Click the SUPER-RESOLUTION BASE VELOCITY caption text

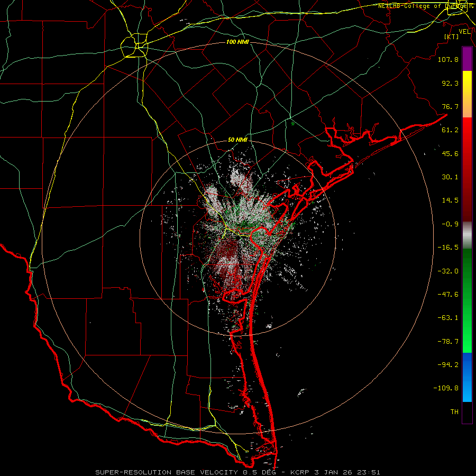pos(167,472)
